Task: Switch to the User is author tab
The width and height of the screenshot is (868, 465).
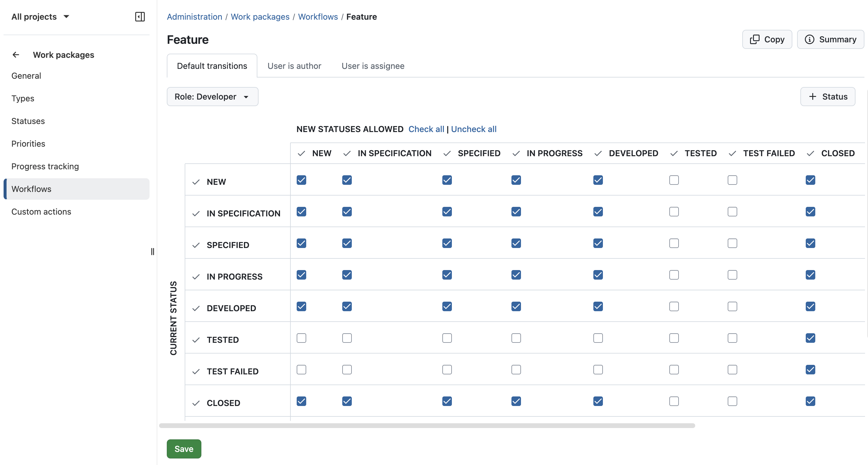Action: click(294, 66)
